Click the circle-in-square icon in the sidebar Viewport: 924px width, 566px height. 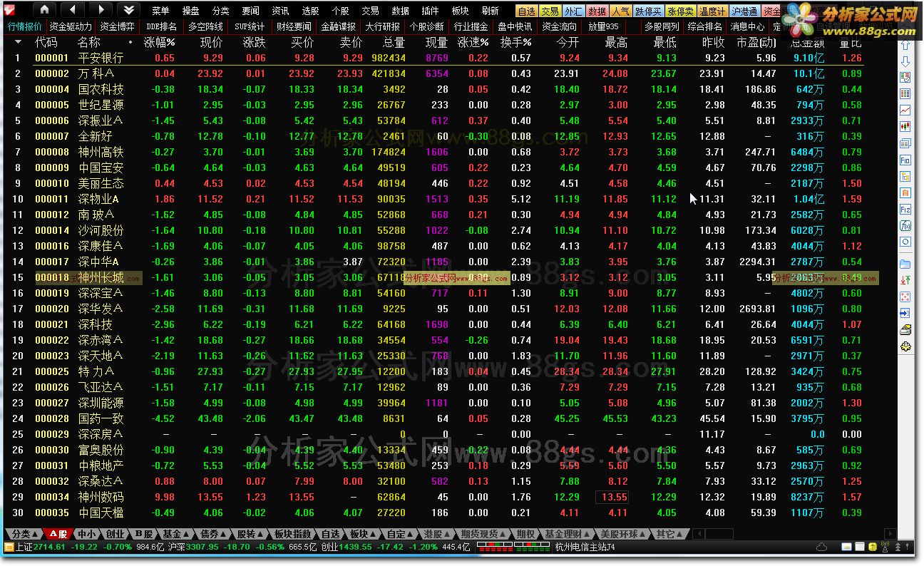tap(905, 242)
